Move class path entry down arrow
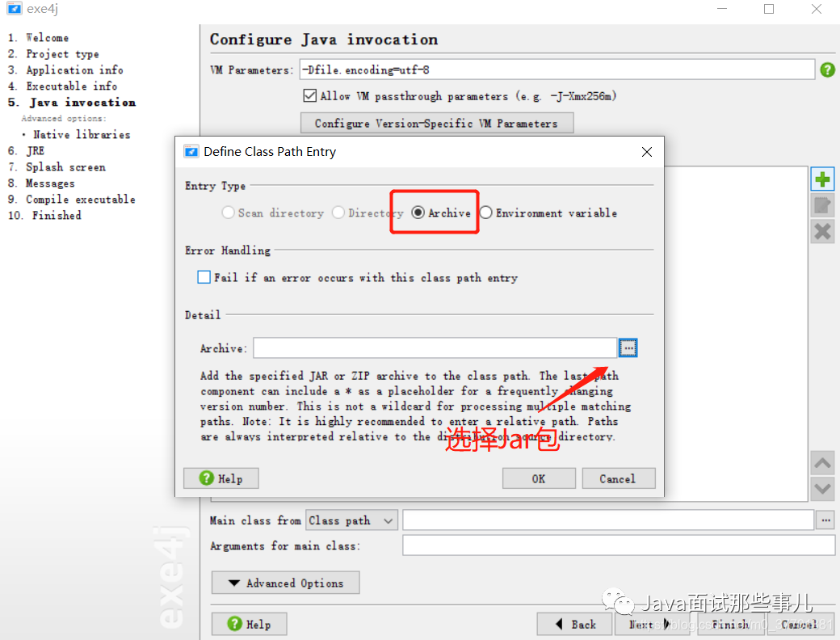840x640 pixels. (822, 489)
